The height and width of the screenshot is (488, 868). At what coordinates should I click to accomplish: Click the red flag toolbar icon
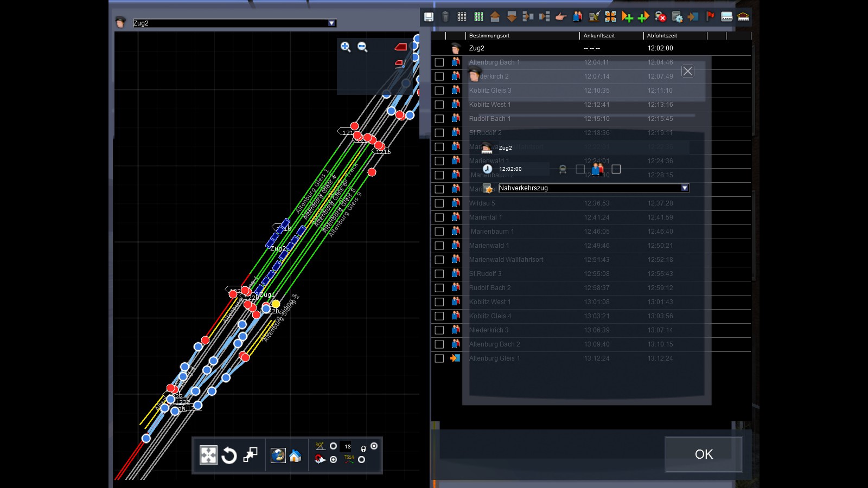click(710, 17)
